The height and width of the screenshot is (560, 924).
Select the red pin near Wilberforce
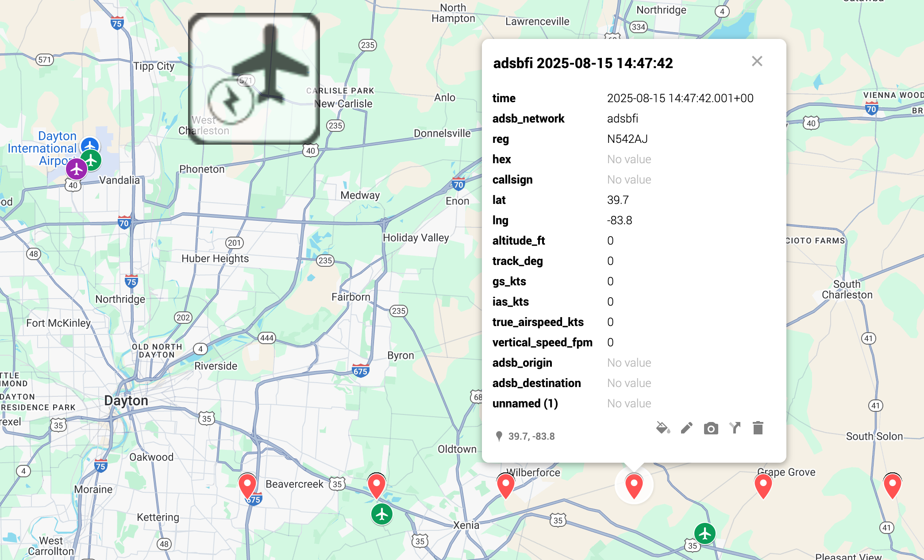pyautogui.click(x=505, y=485)
